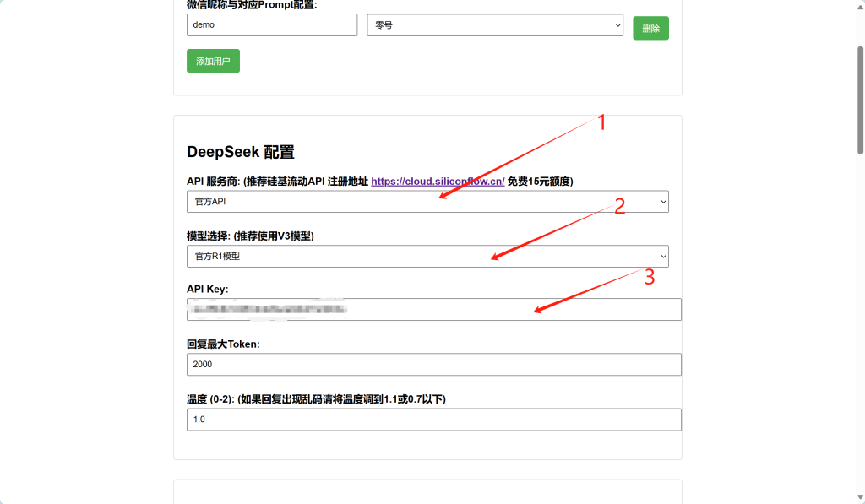Click the 免费15元额度 text
Screen dimensions: 865x504
pyautogui.click(x=540, y=182)
